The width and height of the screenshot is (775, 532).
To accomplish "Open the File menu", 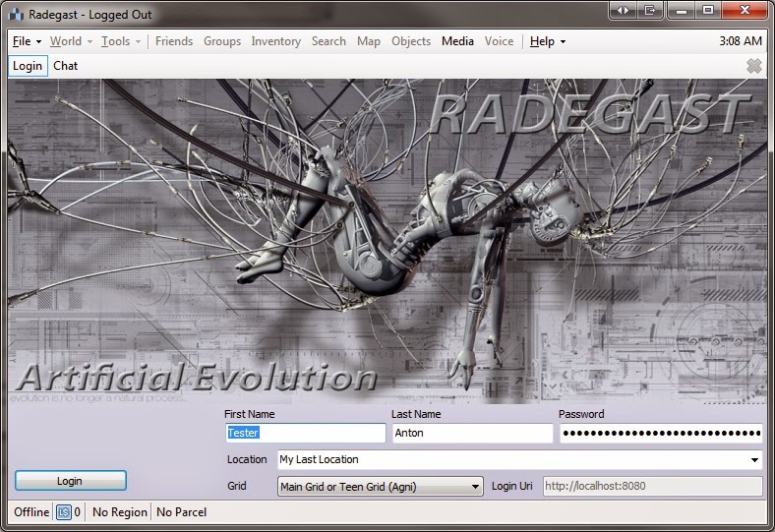I will click(x=27, y=41).
